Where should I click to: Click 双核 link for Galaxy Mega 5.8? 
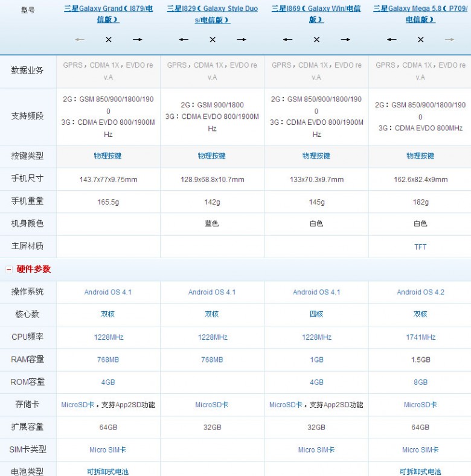point(420,314)
